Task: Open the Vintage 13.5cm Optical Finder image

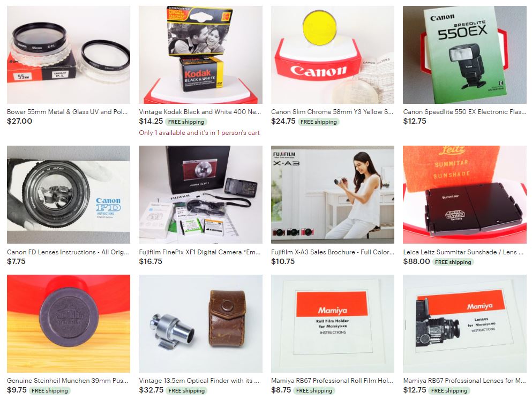Action: tap(200, 323)
